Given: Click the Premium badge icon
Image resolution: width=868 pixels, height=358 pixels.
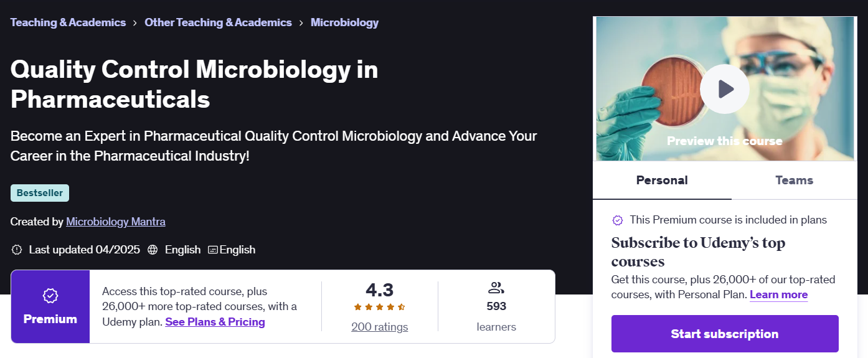Looking at the screenshot, I should 50,295.
